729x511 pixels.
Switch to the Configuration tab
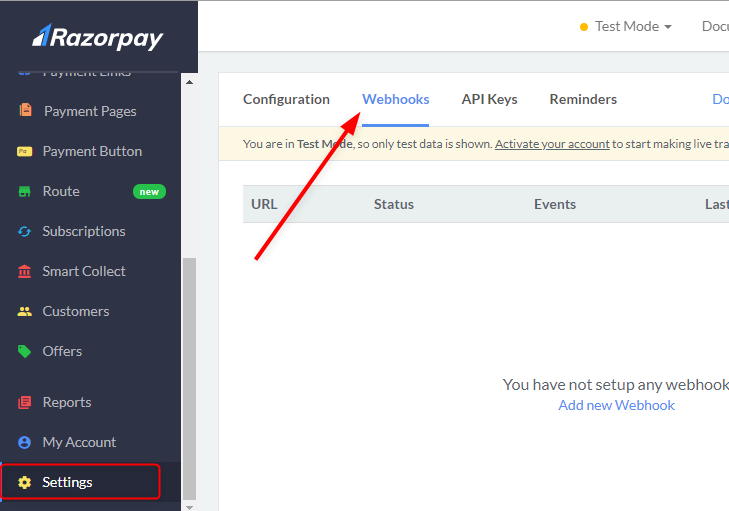[286, 99]
